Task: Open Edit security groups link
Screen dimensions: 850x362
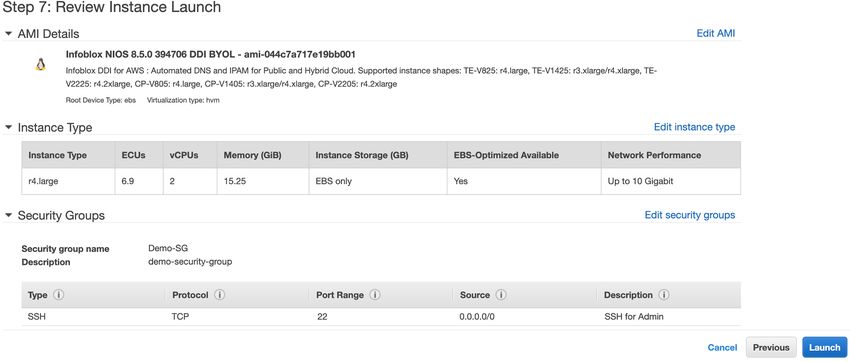Action: pos(690,215)
